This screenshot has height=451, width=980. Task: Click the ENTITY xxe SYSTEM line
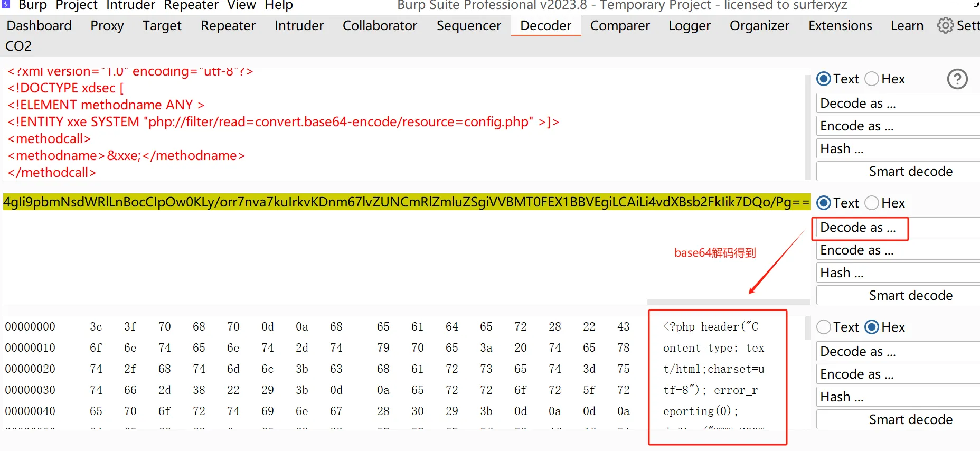283,122
